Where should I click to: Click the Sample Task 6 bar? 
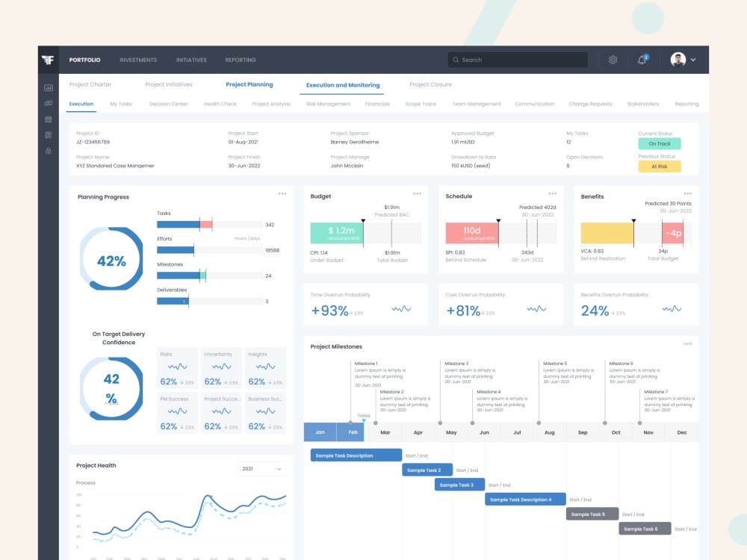tap(645, 529)
